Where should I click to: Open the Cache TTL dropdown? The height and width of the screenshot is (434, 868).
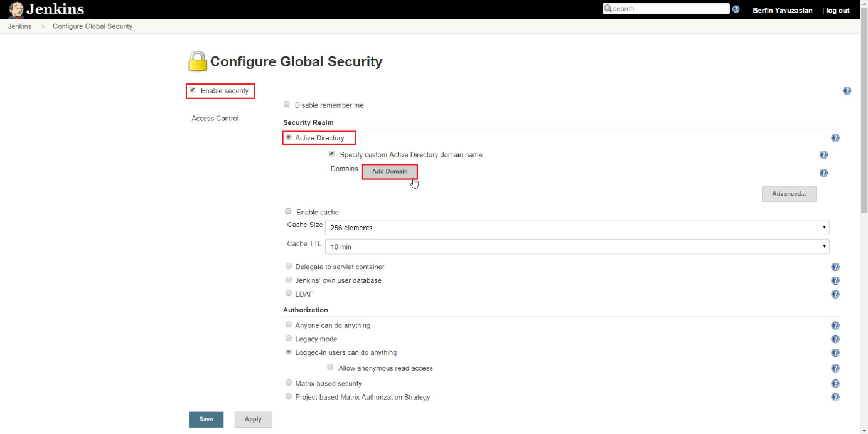[x=577, y=246]
